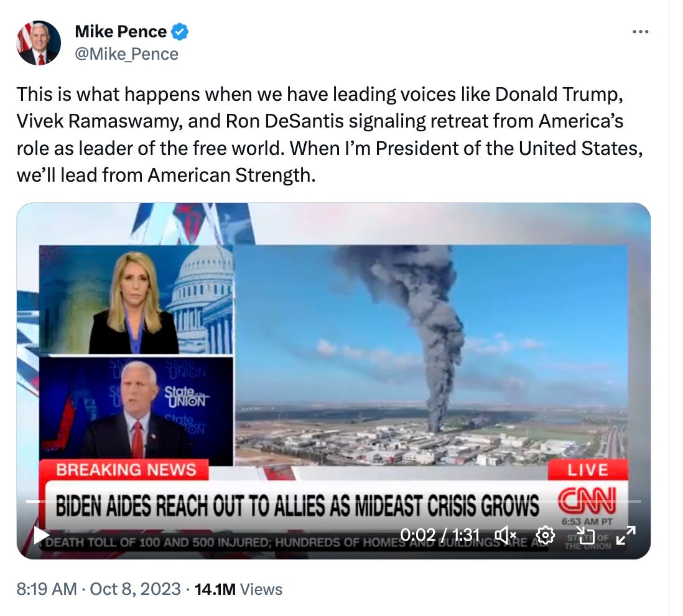
Task: Open the three-dot more options menu
Action: coord(640,32)
